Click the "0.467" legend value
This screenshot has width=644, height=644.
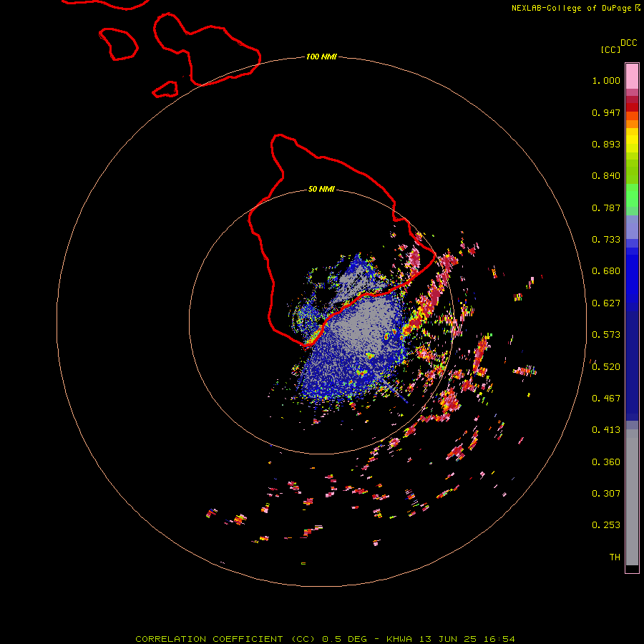click(606, 399)
